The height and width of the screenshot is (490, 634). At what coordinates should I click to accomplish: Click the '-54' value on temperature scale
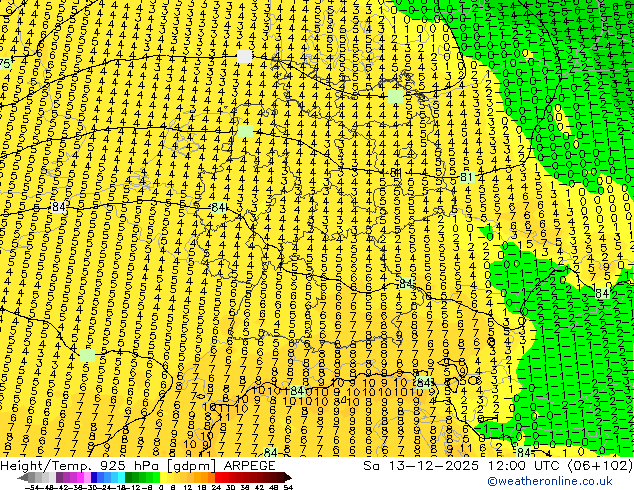tap(32, 487)
